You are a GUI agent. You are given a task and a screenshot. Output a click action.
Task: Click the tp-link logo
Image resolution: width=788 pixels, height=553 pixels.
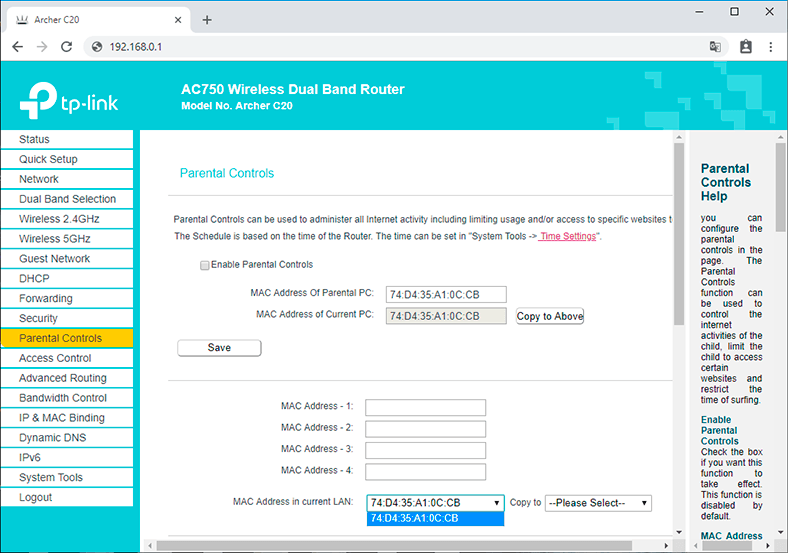pyautogui.click(x=69, y=100)
